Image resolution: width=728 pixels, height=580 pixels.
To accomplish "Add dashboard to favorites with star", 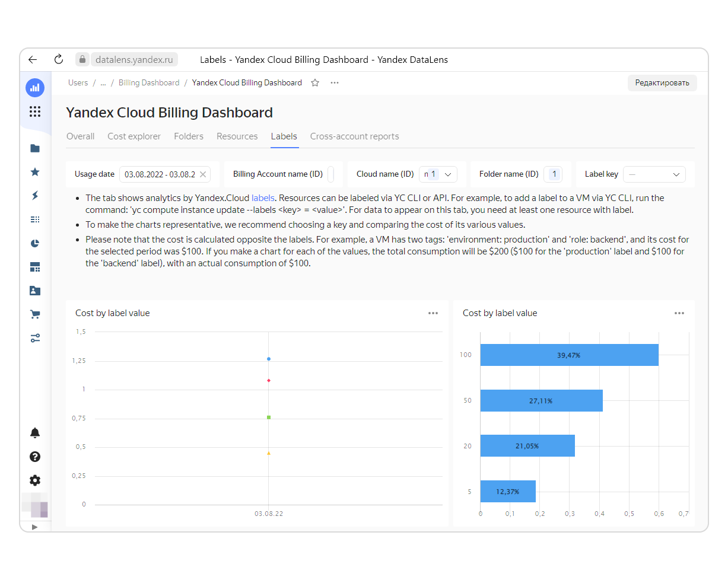I will click(315, 83).
